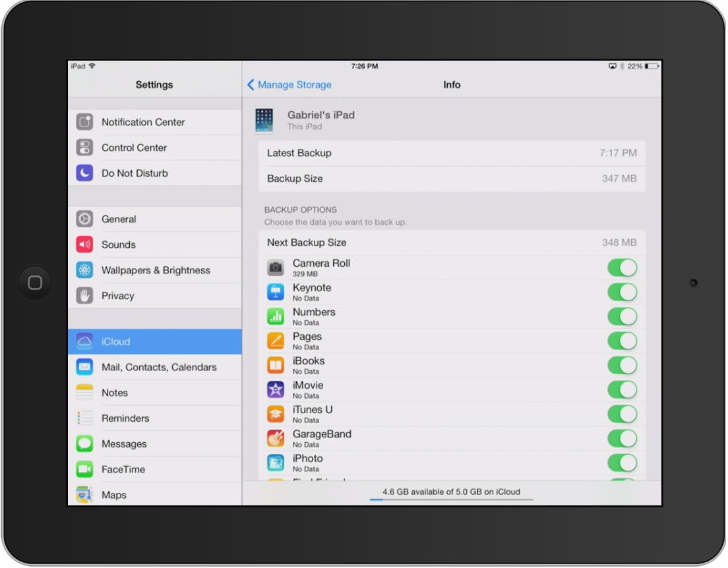728x568 pixels.
Task: Tap the AirPlay mirroring status icon
Action: tap(613, 67)
